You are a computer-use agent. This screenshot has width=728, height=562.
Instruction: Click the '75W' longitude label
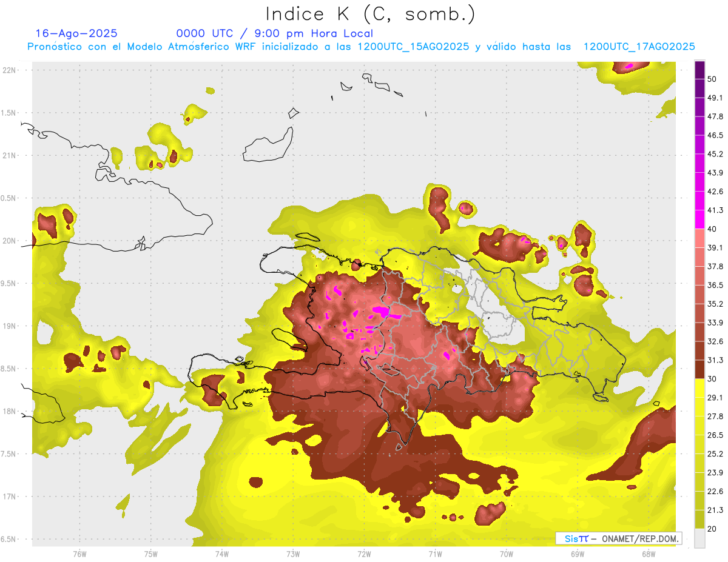point(151,554)
